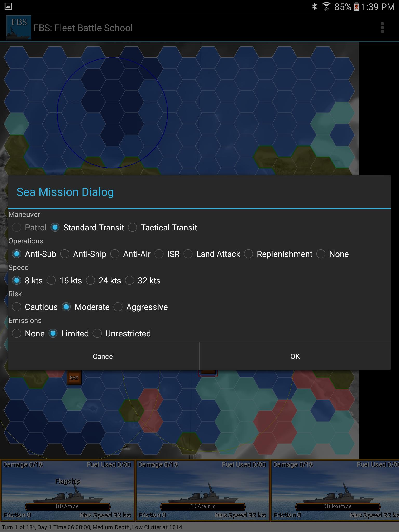399x532 pixels.
Task: Set speed to 32 kts
Action: click(x=130, y=281)
